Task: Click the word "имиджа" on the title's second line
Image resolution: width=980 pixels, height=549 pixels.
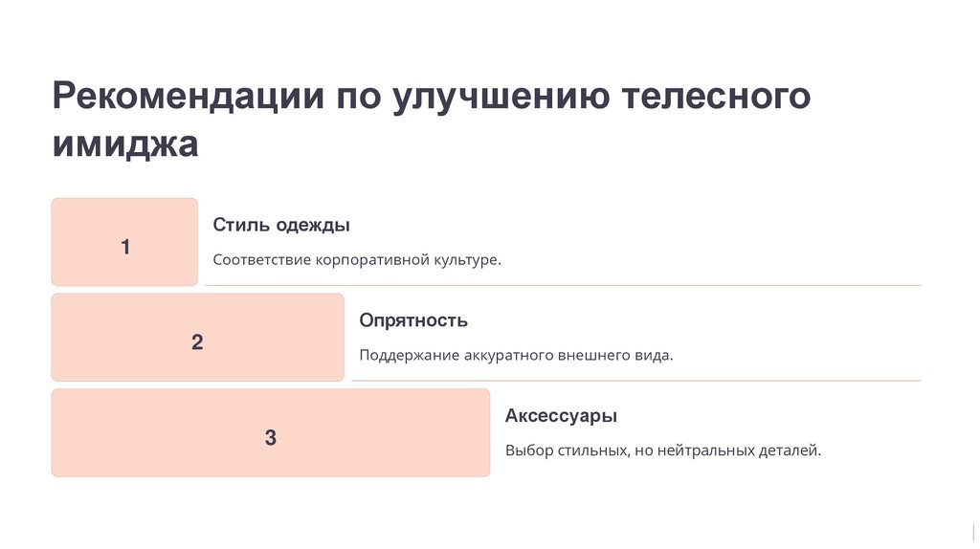Action: pos(125,143)
